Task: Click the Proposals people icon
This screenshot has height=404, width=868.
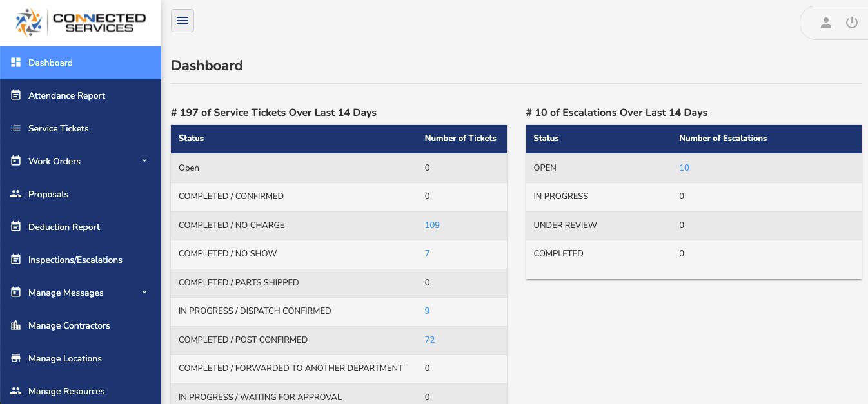Action: (16, 194)
